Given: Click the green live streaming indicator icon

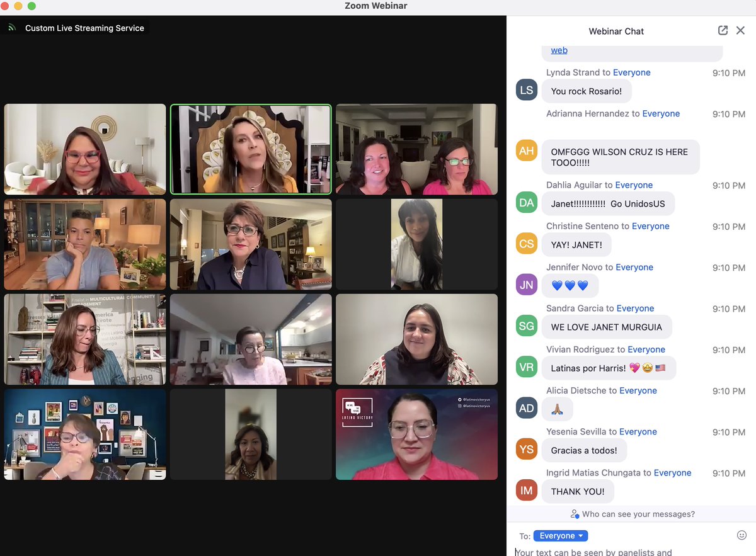Looking at the screenshot, I should coord(11,28).
